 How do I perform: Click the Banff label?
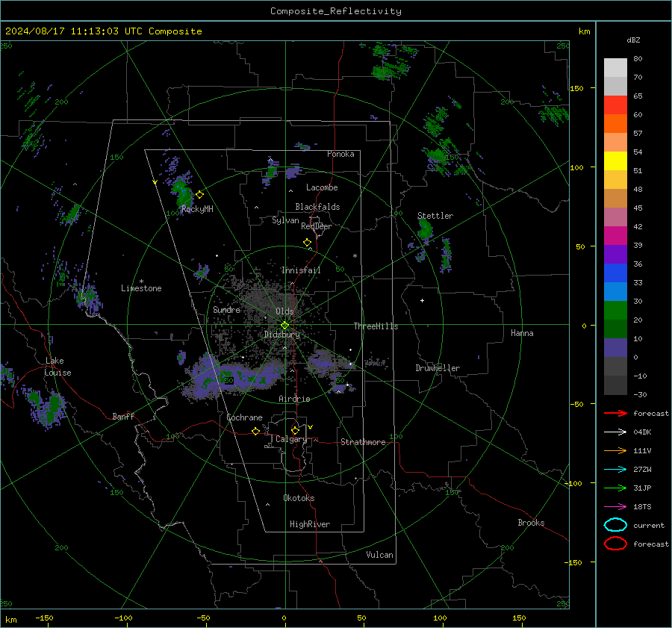pos(123,416)
